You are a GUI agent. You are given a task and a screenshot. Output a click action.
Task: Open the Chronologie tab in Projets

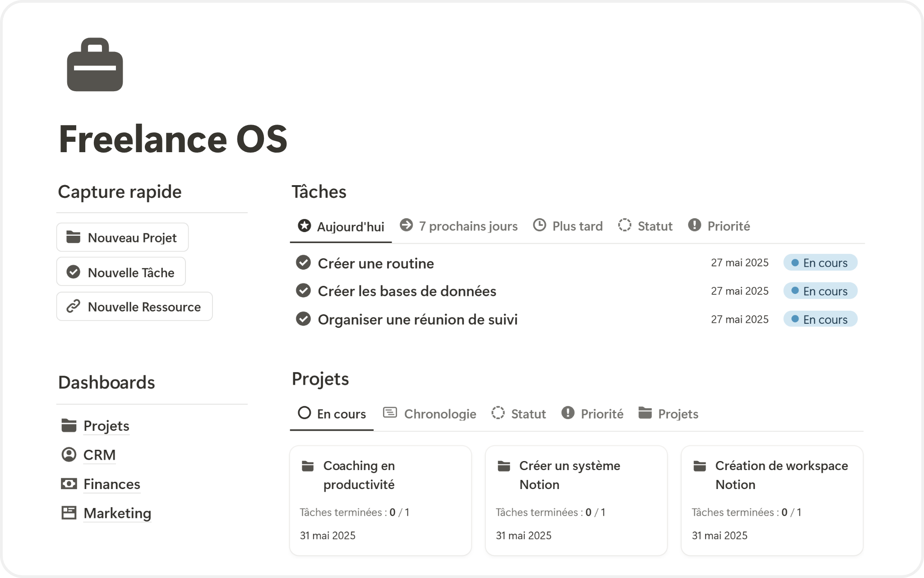coord(430,414)
